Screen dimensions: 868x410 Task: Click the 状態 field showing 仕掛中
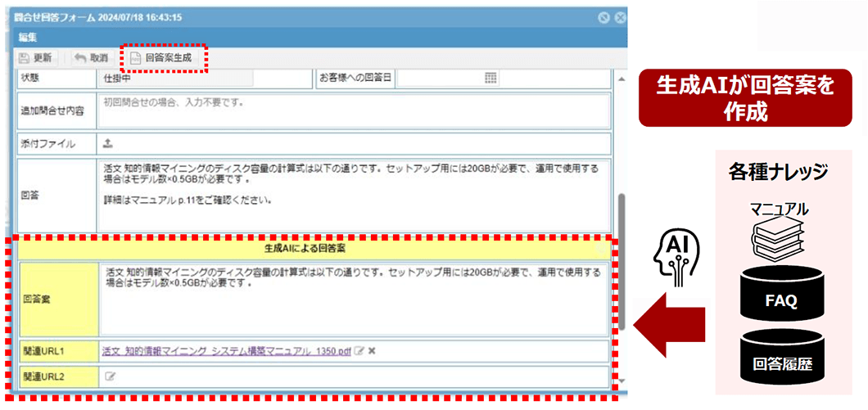point(176,78)
